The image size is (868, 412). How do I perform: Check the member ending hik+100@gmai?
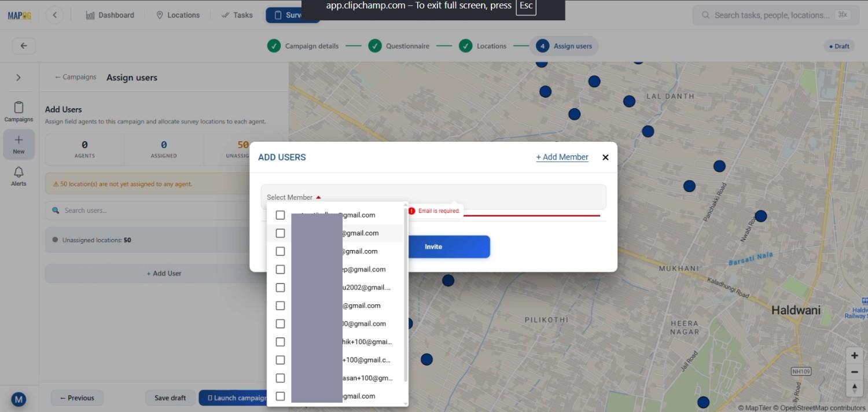click(280, 341)
